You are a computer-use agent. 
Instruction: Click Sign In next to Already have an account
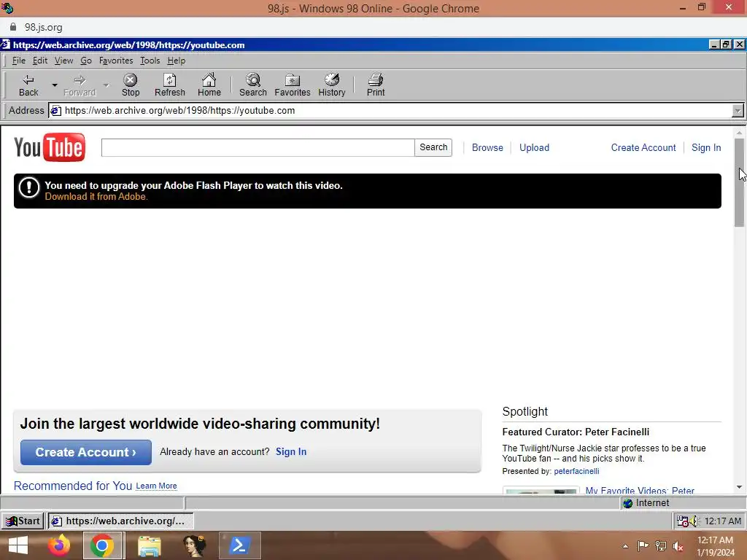[291, 451]
